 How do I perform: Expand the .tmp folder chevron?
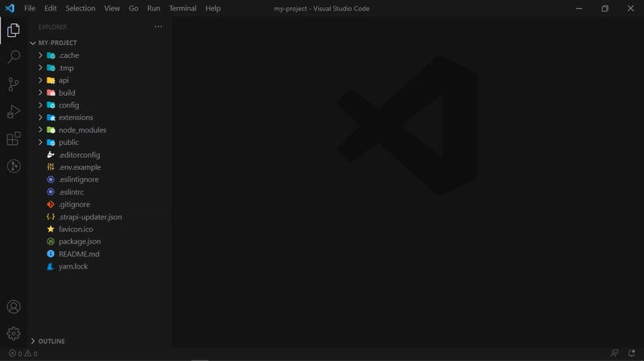(40, 68)
